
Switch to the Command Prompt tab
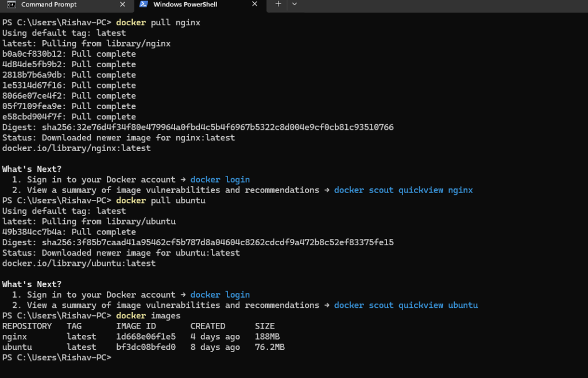(67, 5)
